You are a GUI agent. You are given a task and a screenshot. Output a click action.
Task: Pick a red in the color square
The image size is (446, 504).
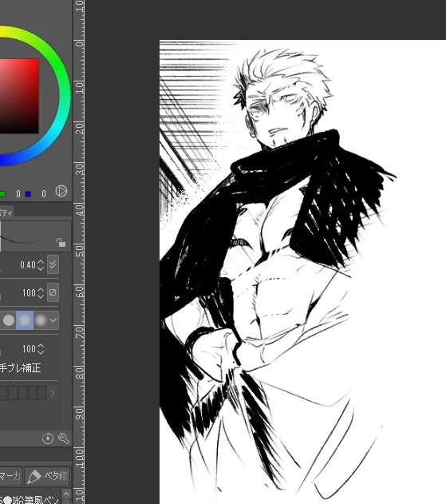tap(19, 96)
